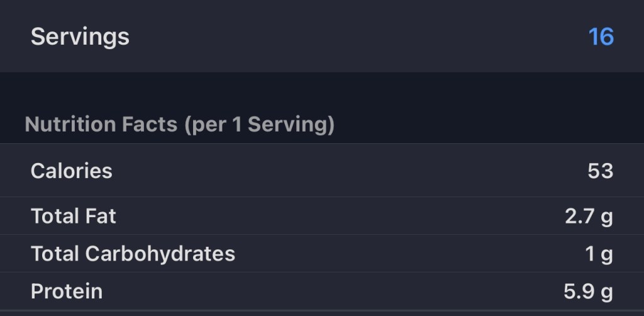Tap the gram unit in the carbohydrates row
This screenshot has width=644, height=316.
607,255
